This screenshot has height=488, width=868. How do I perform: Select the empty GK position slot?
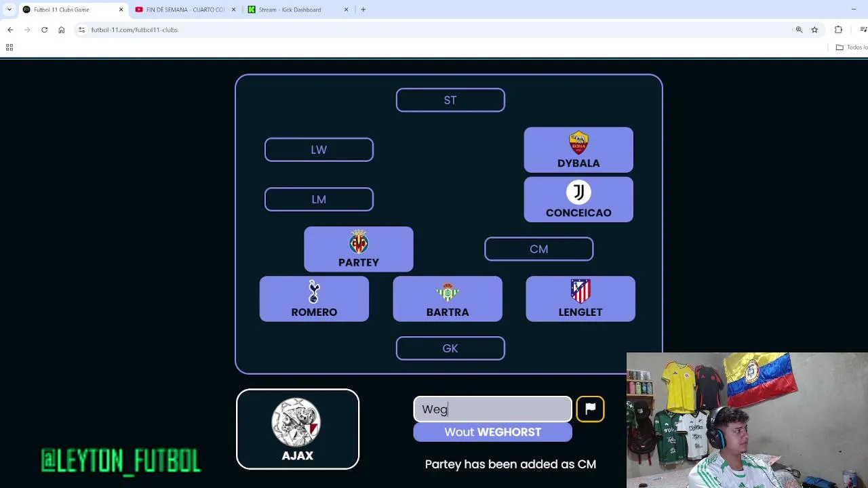pos(450,348)
